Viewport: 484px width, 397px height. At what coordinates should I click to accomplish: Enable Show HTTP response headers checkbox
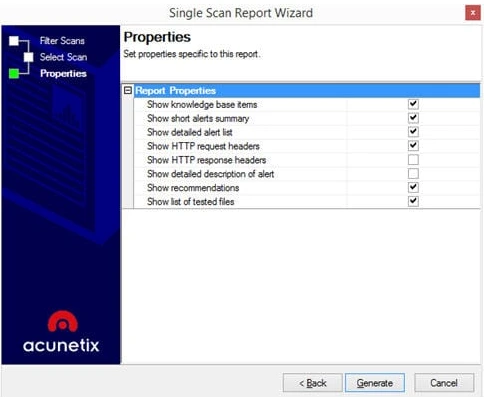[x=413, y=160]
